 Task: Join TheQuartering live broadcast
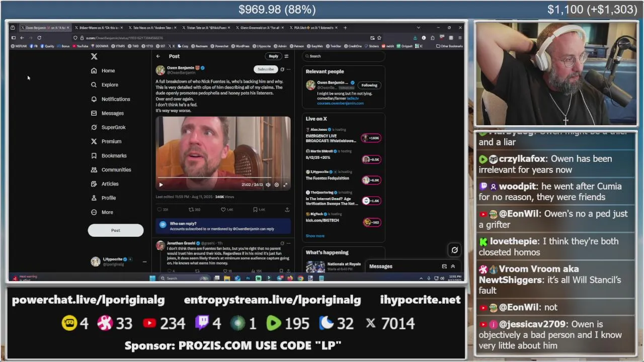click(344, 198)
